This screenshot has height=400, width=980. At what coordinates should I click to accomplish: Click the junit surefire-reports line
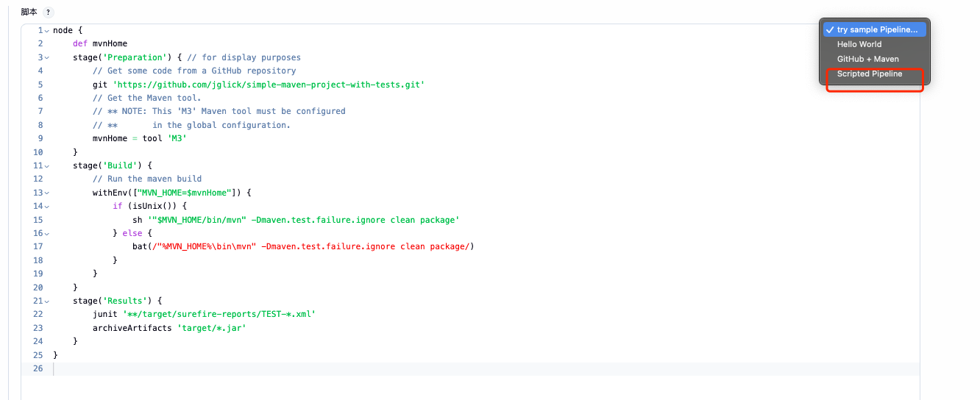(204, 314)
